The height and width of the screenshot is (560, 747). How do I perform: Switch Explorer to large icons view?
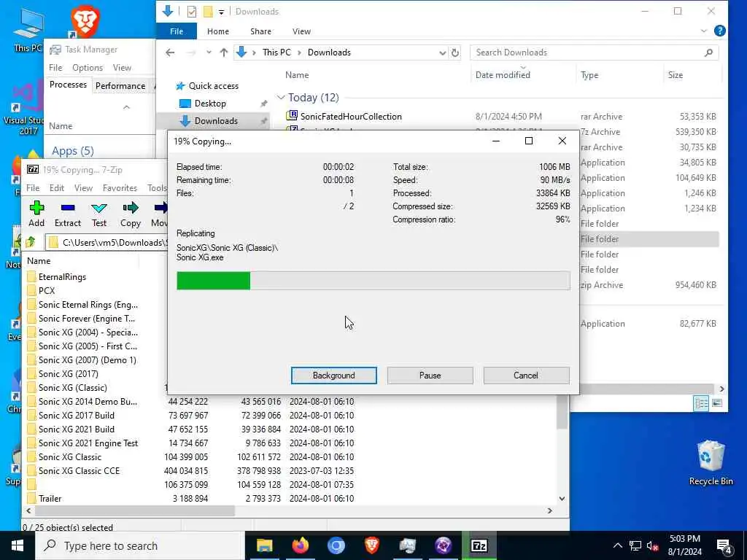[x=717, y=403]
